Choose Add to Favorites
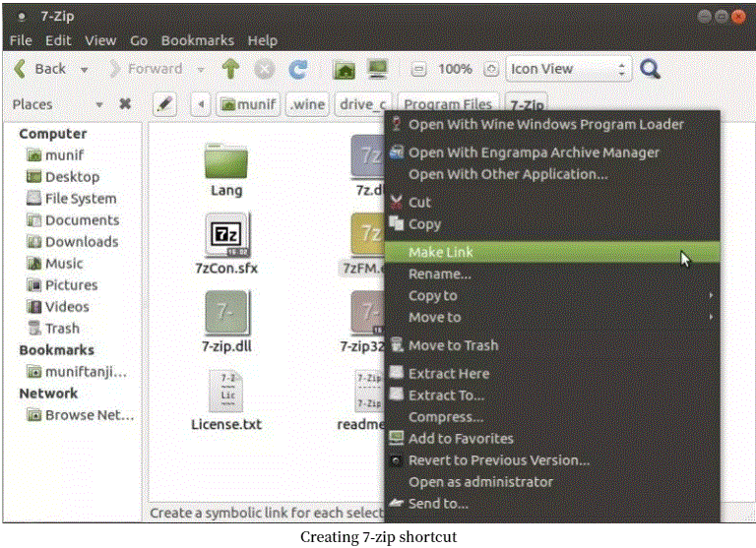Screen dimensions: 756x548 pos(552,439)
